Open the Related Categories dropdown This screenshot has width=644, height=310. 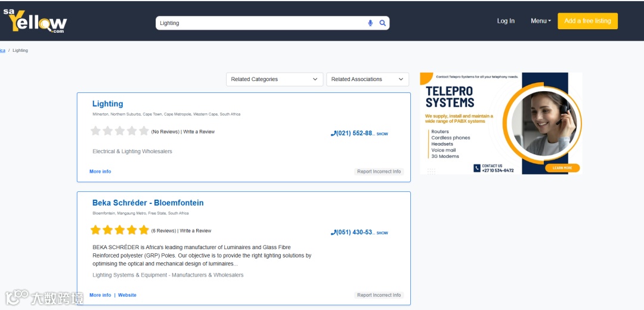click(274, 79)
